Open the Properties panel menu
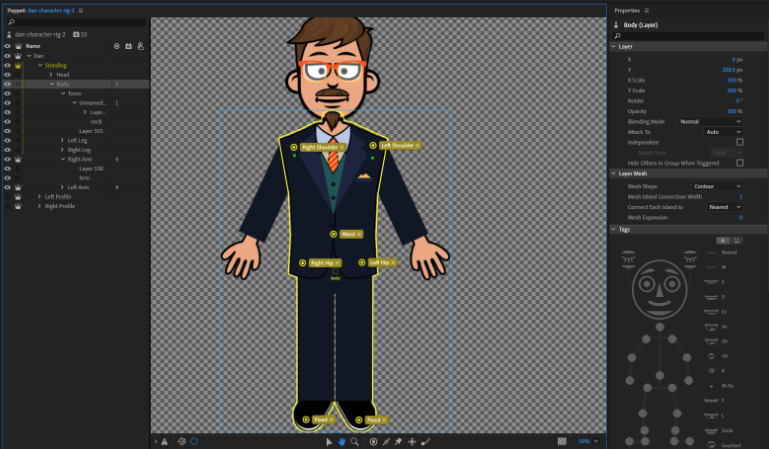The width and height of the screenshot is (769, 449). click(x=646, y=9)
